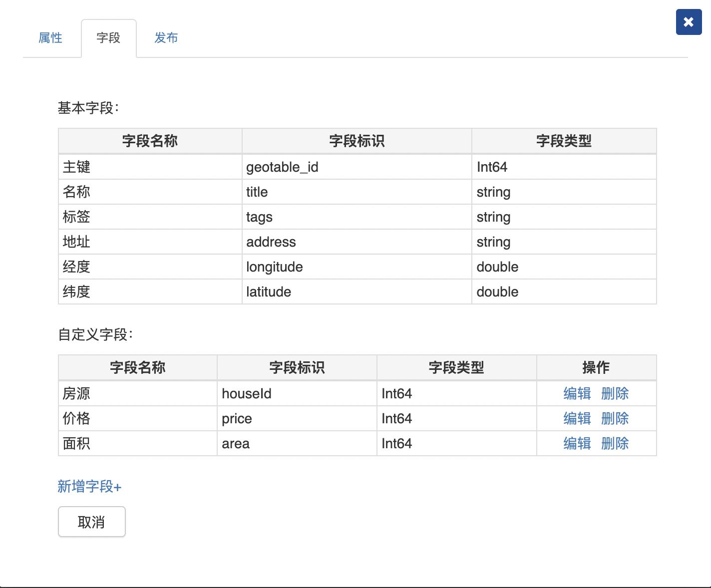Click double type in latitude row
The image size is (711, 588).
pyautogui.click(x=564, y=292)
